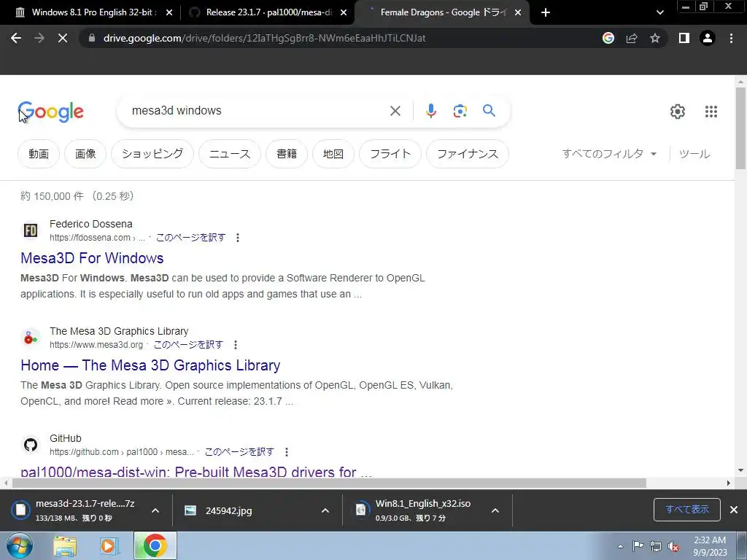Open the Chrome three-dot menu

click(731, 38)
